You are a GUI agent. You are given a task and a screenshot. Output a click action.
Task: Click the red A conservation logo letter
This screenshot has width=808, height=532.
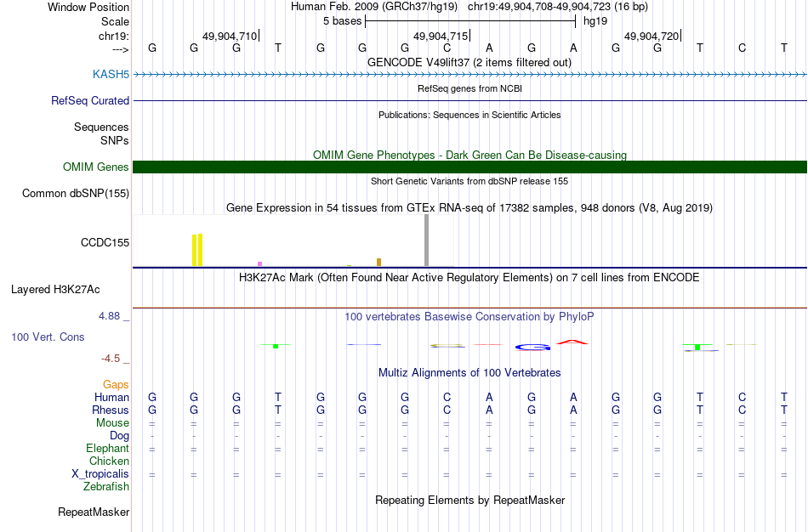pyautogui.click(x=572, y=342)
